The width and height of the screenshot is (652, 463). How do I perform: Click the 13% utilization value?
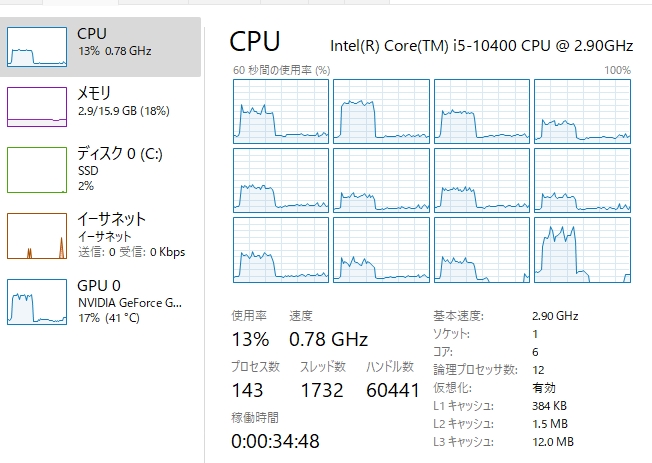coord(250,338)
